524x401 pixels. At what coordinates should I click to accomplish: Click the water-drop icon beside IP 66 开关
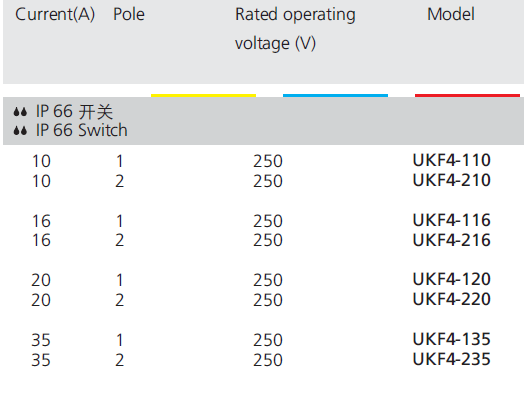coord(20,112)
